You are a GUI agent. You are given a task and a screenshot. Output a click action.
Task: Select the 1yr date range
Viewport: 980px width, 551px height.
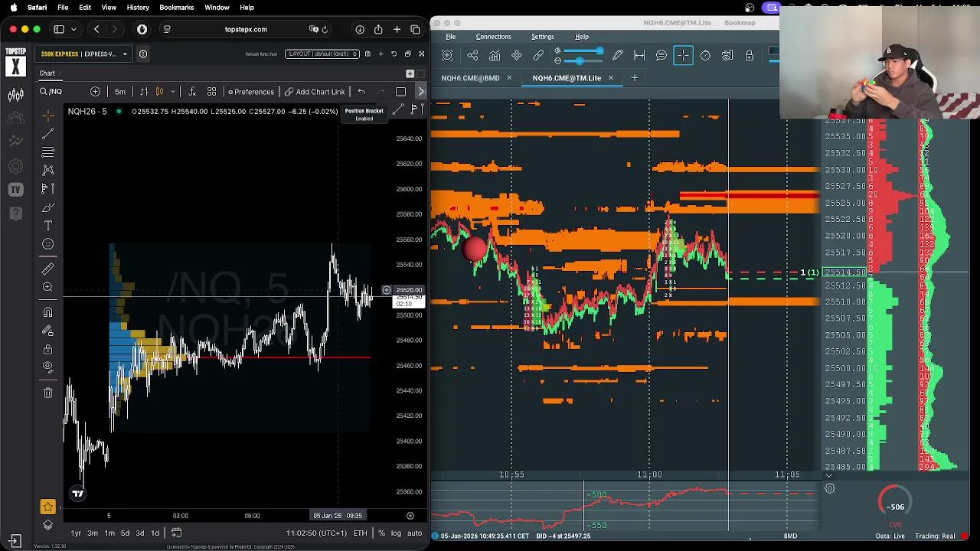(76, 533)
